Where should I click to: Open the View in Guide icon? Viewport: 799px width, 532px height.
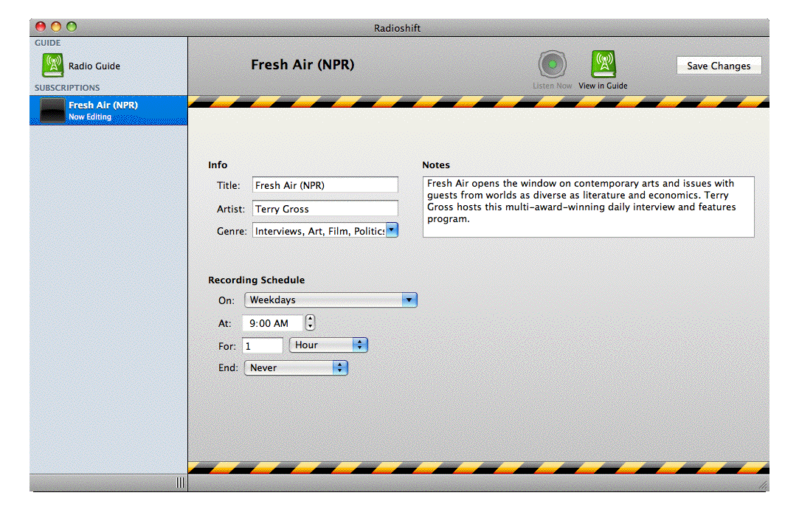(x=603, y=65)
